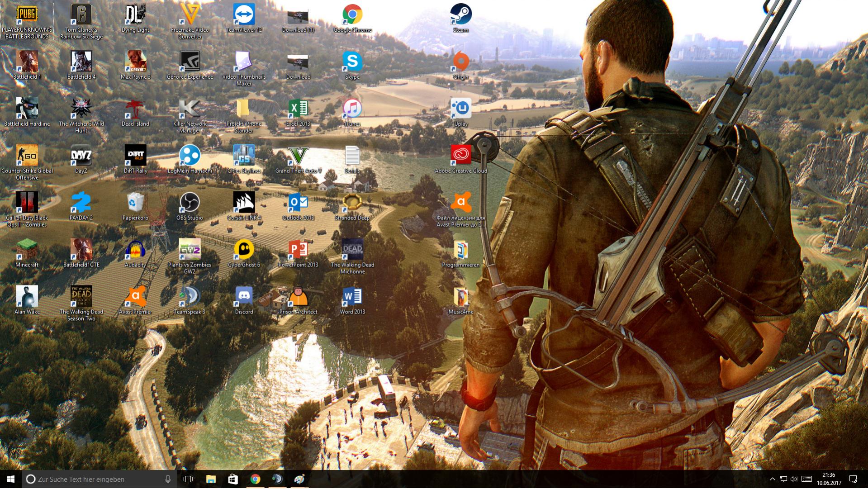Select the Stranded Deep icon

coord(352,206)
